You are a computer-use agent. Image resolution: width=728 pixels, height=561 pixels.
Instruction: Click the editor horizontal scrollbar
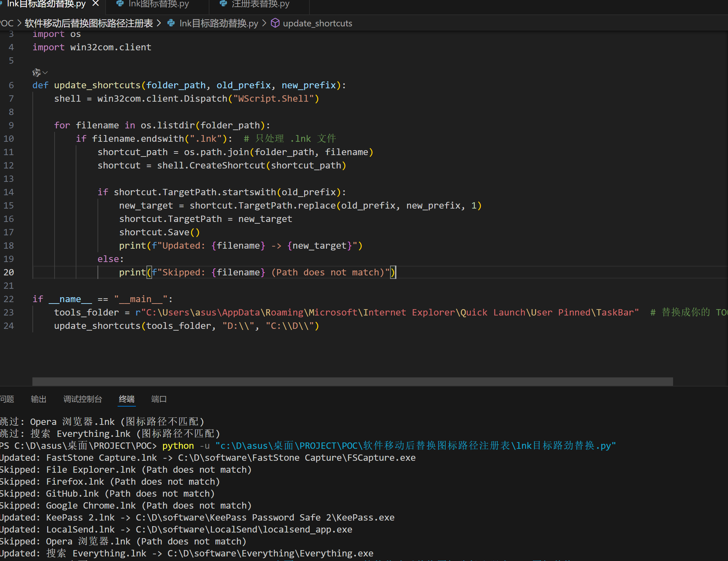tap(352, 382)
